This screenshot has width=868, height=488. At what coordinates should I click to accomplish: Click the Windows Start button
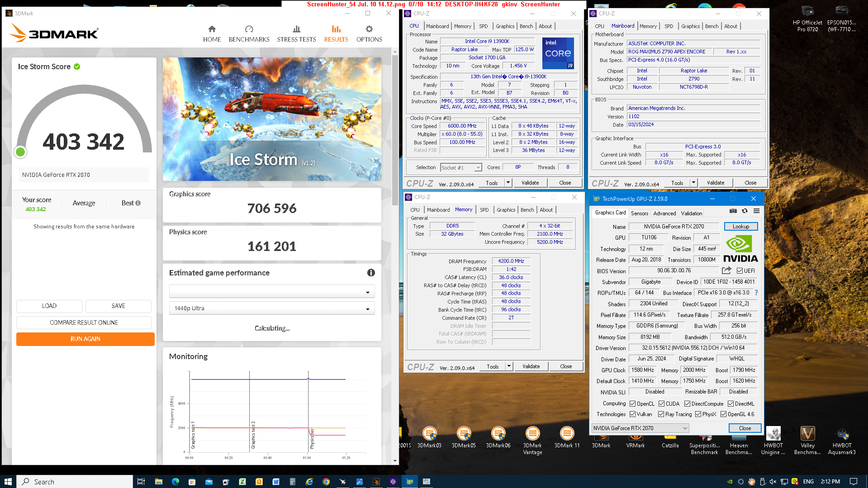[x=8, y=481]
